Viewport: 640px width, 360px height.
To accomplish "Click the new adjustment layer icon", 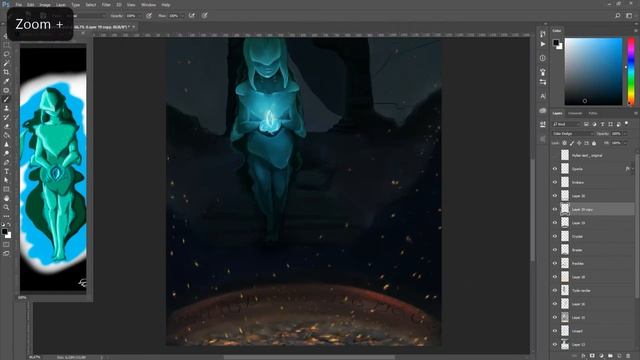I will 601,356.
